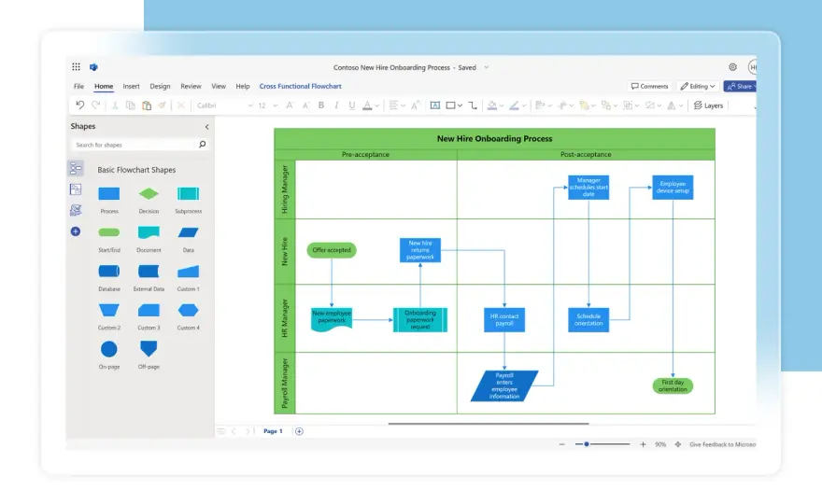Click Give Feedback to Microsoft link
The width and height of the screenshot is (822, 504).
(x=722, y=444)
